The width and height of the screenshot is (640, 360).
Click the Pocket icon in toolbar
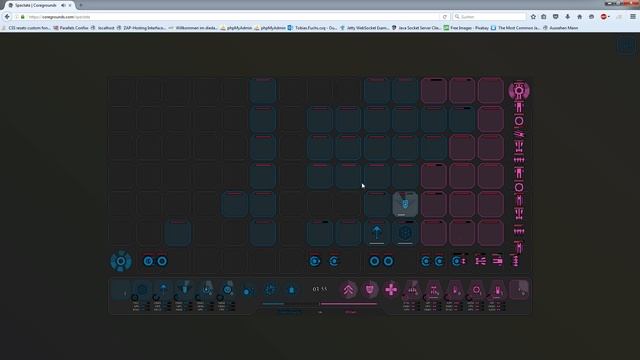point(556,17)
